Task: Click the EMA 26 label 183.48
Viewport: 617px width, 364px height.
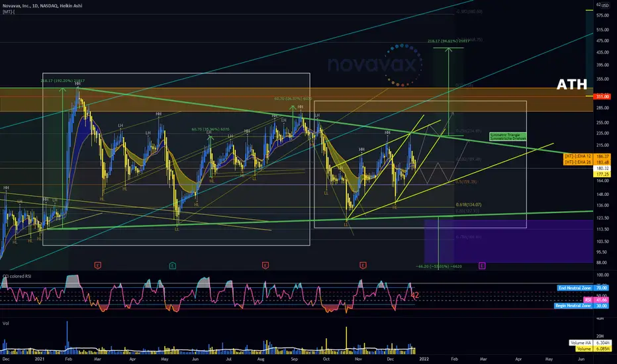Action: [x=587, y=162]
